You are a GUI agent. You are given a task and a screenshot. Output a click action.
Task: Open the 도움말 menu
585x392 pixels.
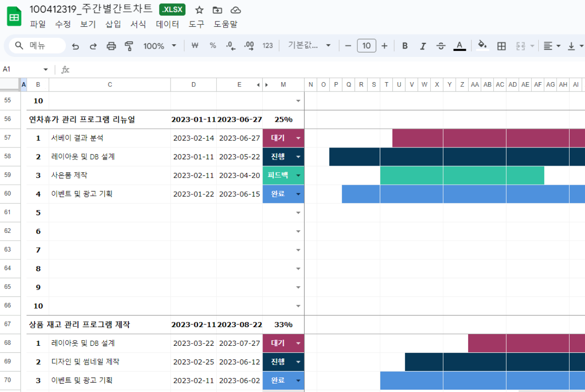pos(226,24)
